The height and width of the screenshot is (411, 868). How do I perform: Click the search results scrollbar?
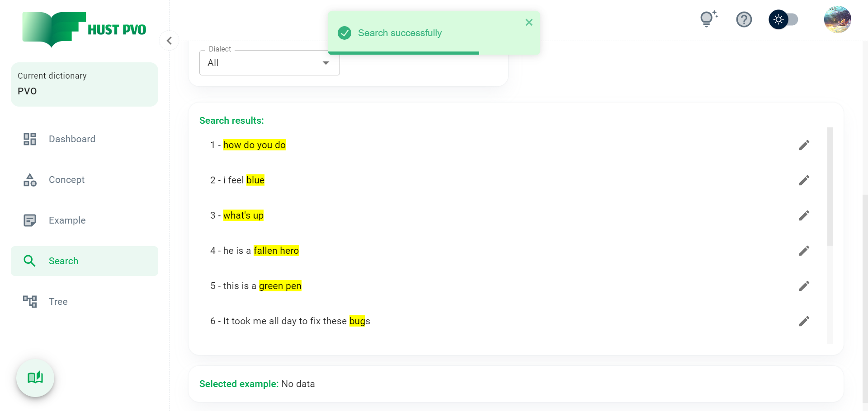[x=830, y=187]
